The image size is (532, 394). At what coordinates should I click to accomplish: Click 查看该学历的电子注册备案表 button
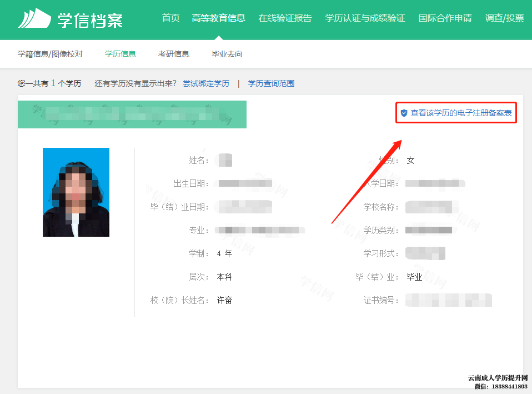(x=461, y=112)
